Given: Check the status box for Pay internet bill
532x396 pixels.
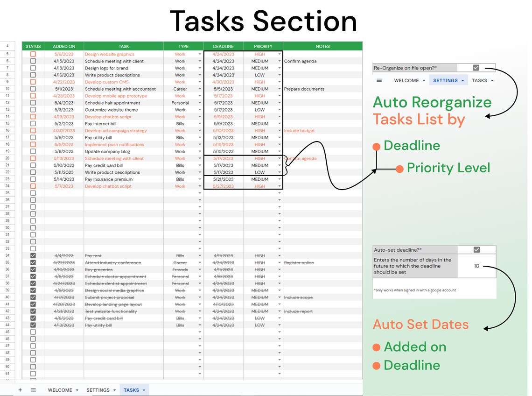Looking at the screenshot, I should point(32,123).
